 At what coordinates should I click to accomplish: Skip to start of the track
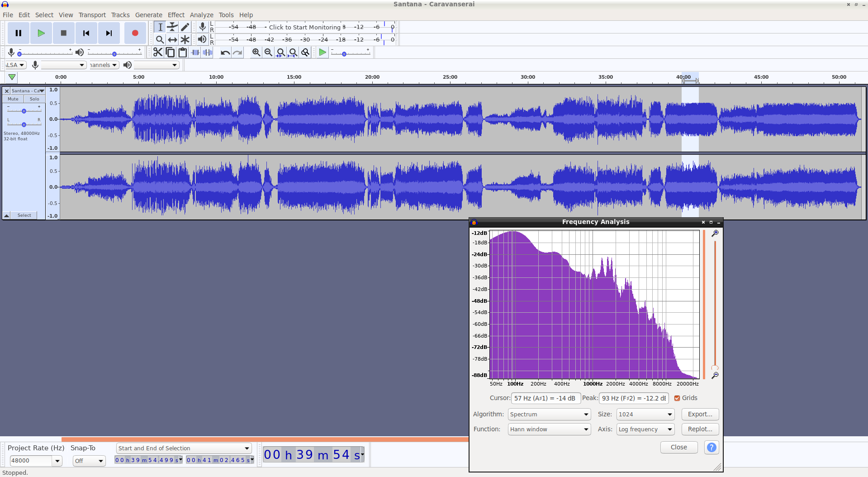86,33
